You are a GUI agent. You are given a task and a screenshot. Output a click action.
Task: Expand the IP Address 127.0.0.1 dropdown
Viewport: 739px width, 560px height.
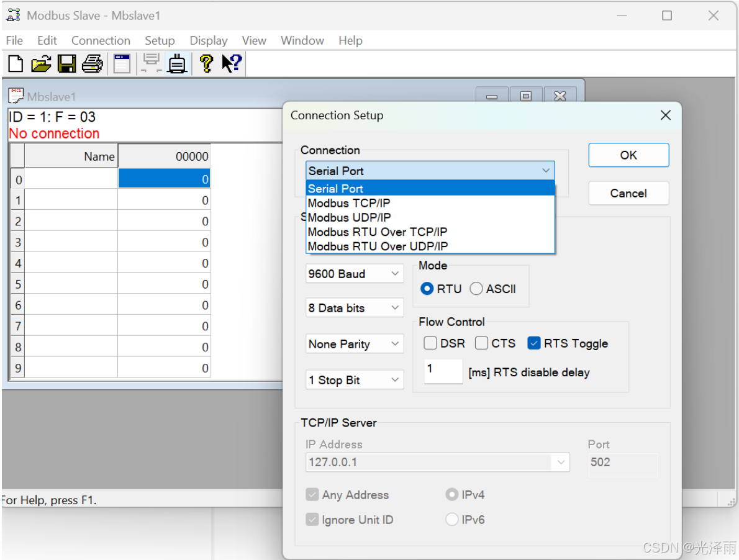pyautogui.click(x=561, y=462)
